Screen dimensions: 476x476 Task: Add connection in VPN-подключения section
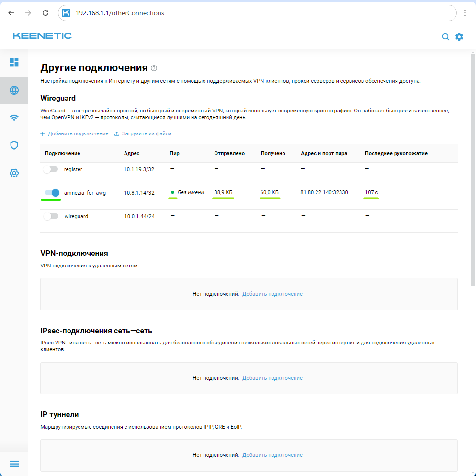272,294
